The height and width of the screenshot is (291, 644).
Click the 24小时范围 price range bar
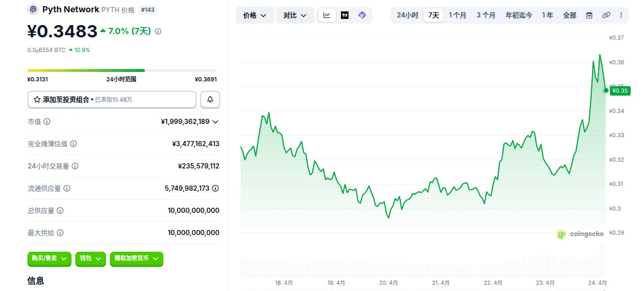pyautogui.click(x=122, y=71)
